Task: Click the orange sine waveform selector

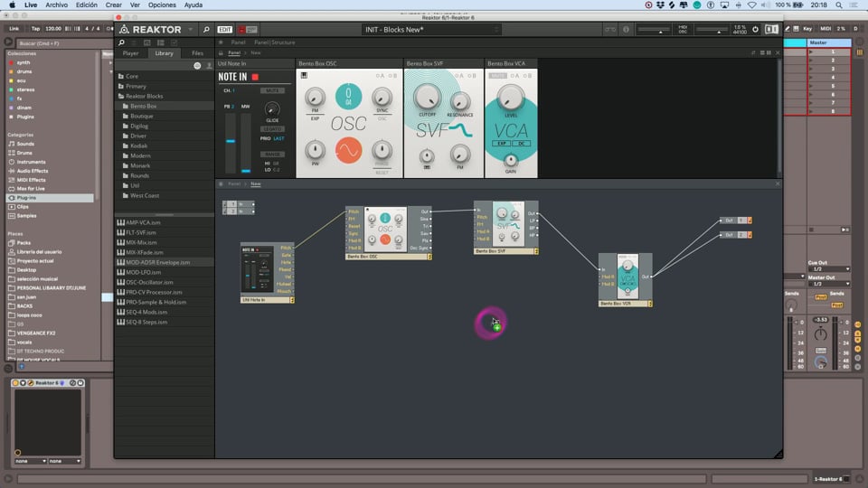Action: pos(349,150)
